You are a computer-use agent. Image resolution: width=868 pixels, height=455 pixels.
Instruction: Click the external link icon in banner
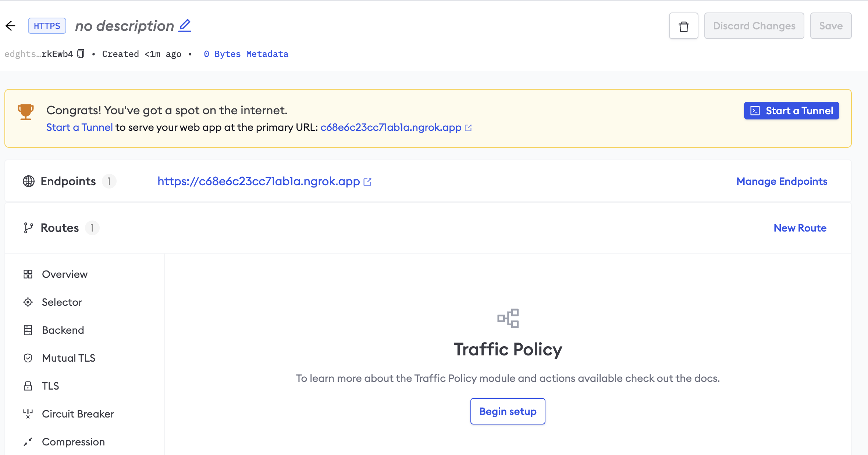[x=468, y=128]
